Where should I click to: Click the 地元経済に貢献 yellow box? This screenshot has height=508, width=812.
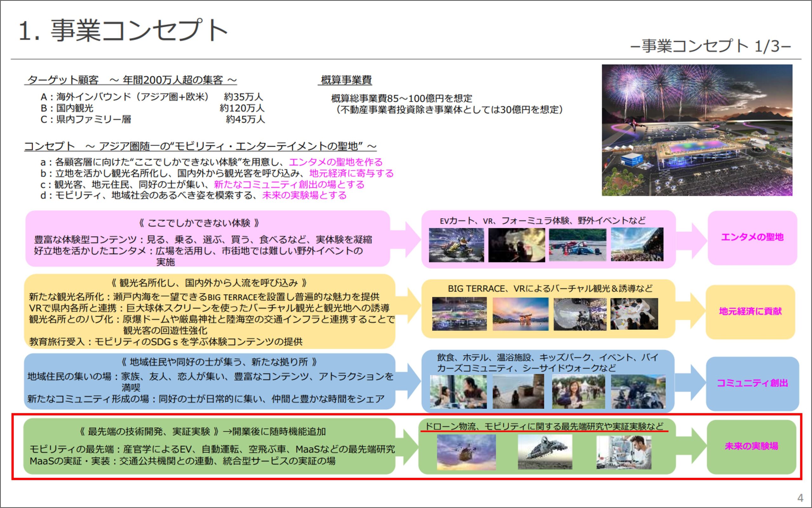[750, 312]
